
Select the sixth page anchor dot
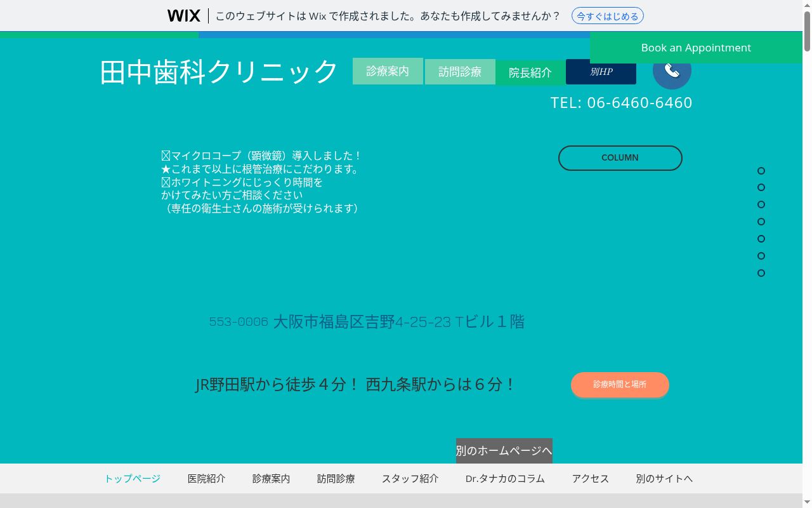(x=761, y=256)
